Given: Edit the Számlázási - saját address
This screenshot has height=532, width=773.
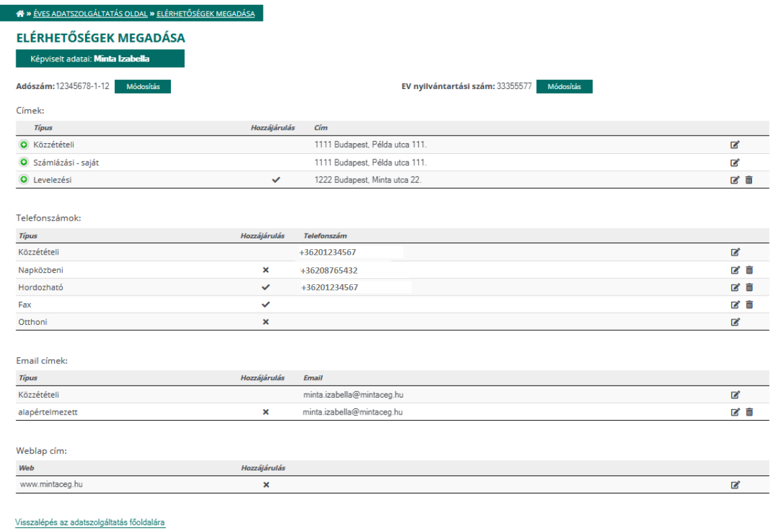Looking at the screenshot, I should [734, 162].
